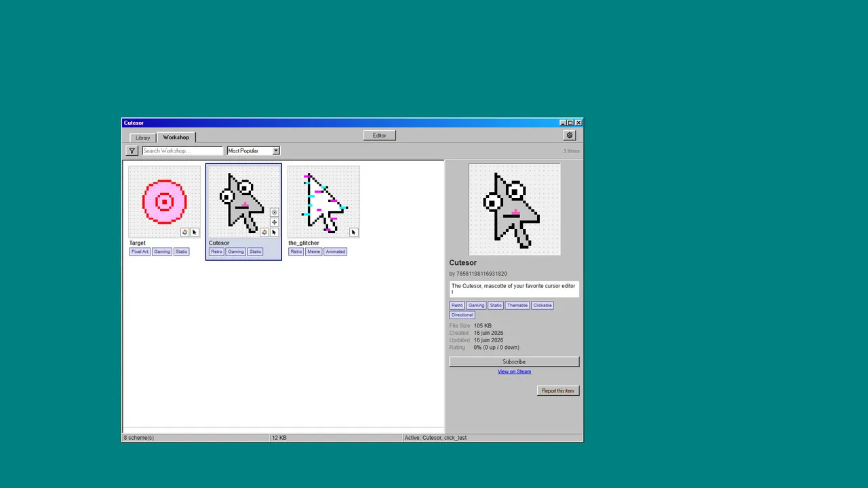868x488 pixels.
Task: Click the Animated tag under the_glitcher
Action: (335, 251)
